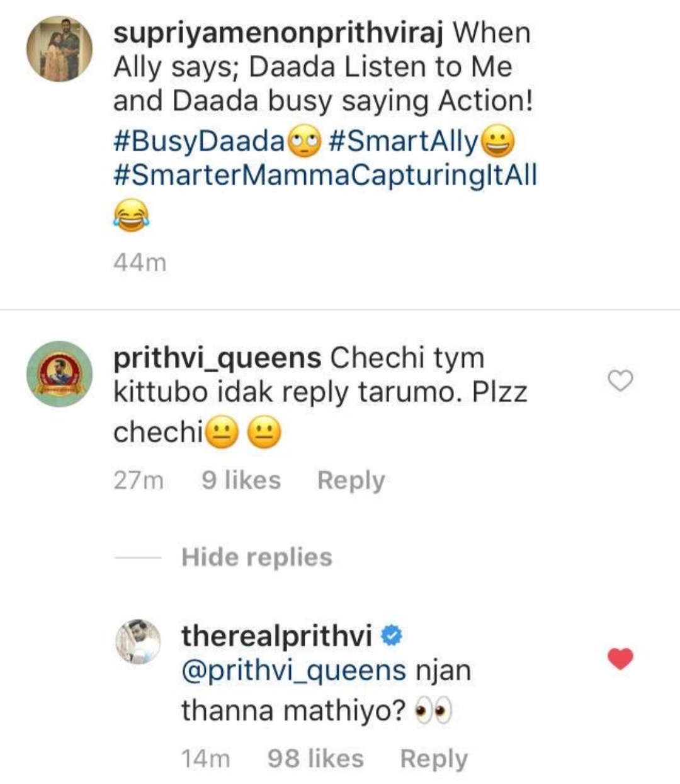Open @prithvi_queens mention in reply
The height and width of the screenshot is (784, 680).
click(293, 670)
